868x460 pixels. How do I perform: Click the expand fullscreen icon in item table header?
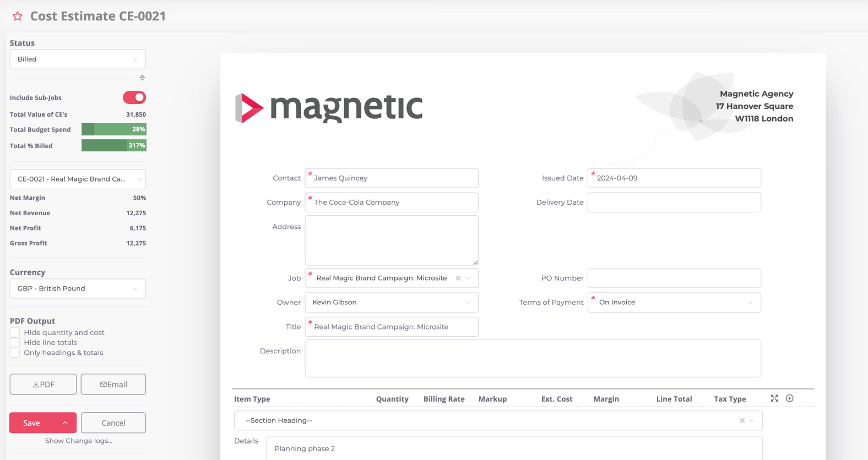click(x=774, y=398)
